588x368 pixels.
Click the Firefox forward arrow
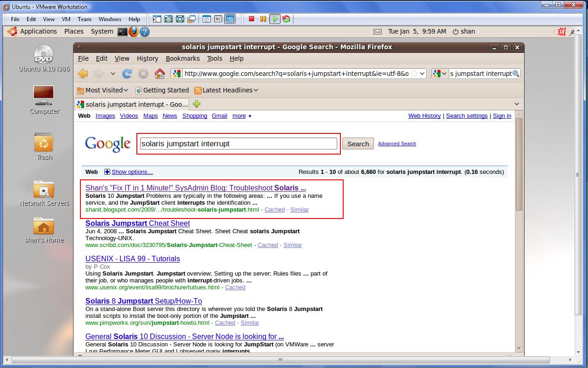(x=98, y=74)
